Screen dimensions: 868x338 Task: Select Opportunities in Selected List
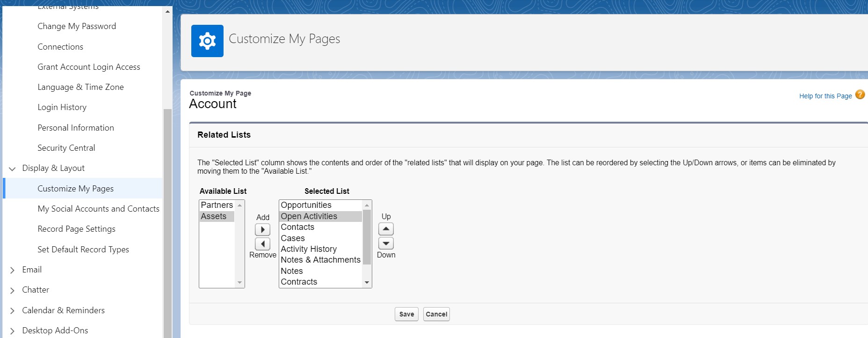point(320,205)
